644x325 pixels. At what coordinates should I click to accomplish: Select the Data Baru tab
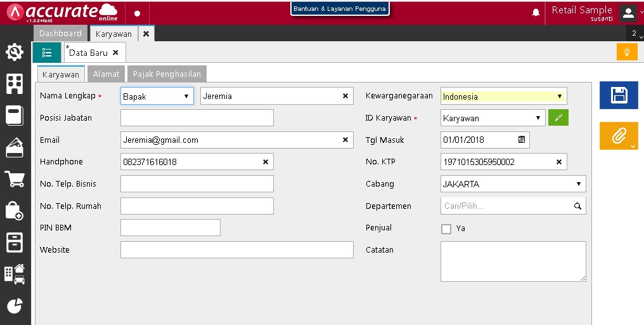point(88,53)
